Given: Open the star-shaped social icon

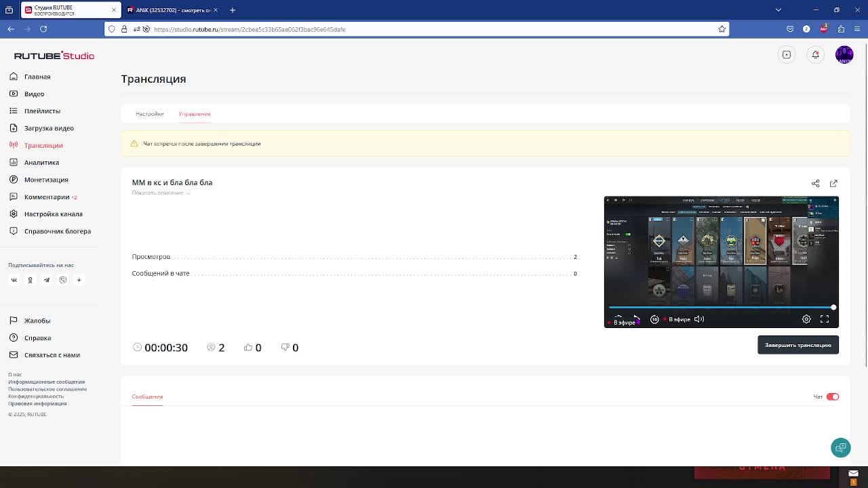Looking at the screenshot, I should click(79, 280).
